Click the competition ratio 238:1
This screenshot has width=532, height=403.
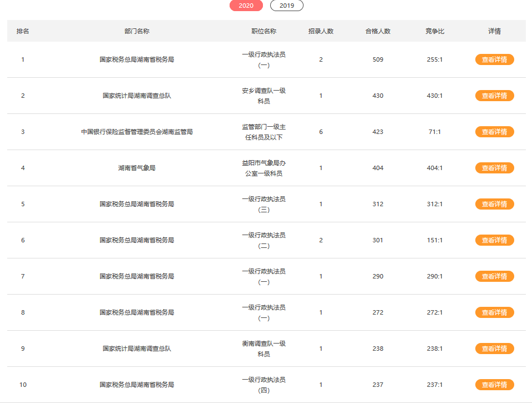coord(435,349)
